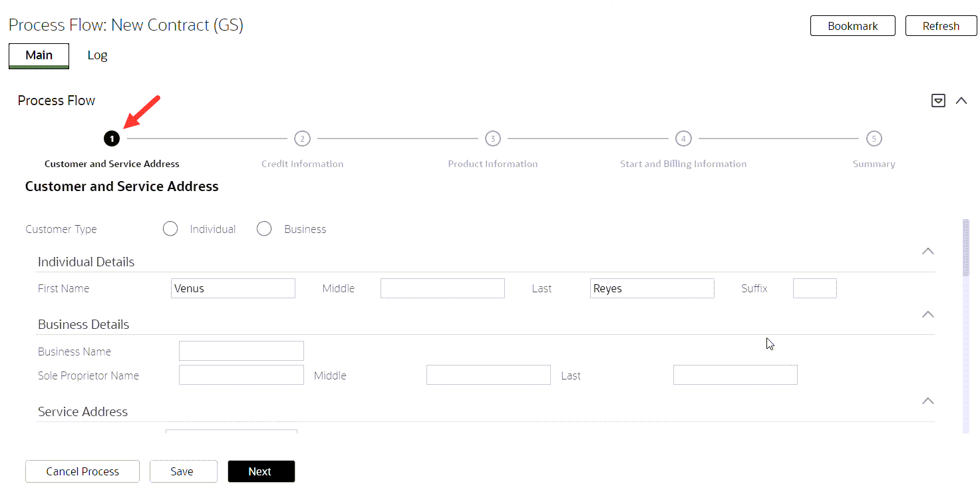Jump to step 4 circle in the process flow
980x500 pixels.
683,138
